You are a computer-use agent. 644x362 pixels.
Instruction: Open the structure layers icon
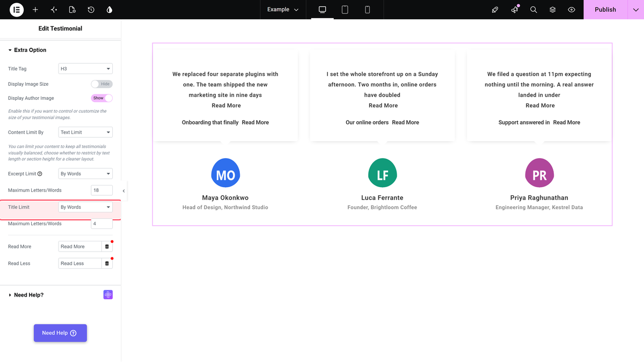(x=552, y=10)
